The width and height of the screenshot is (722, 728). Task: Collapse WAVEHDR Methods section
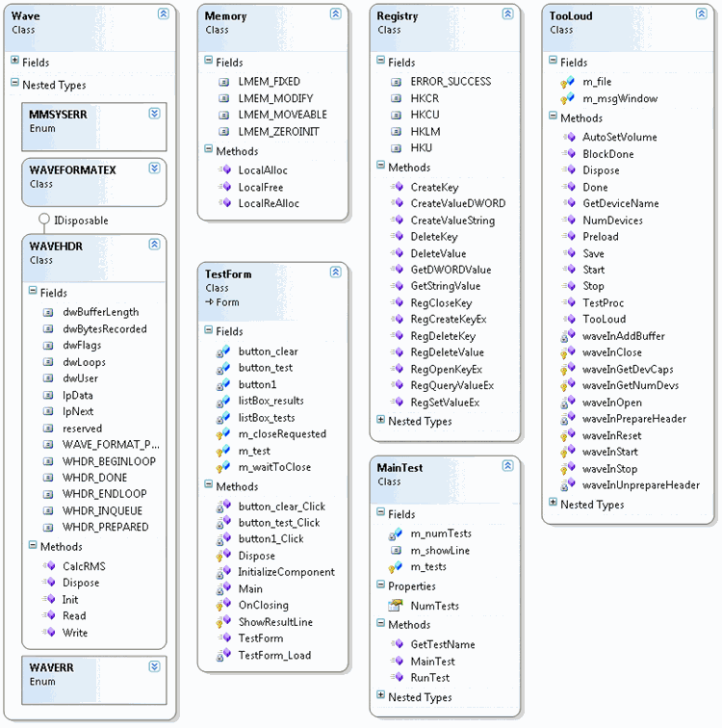(33, 545)
